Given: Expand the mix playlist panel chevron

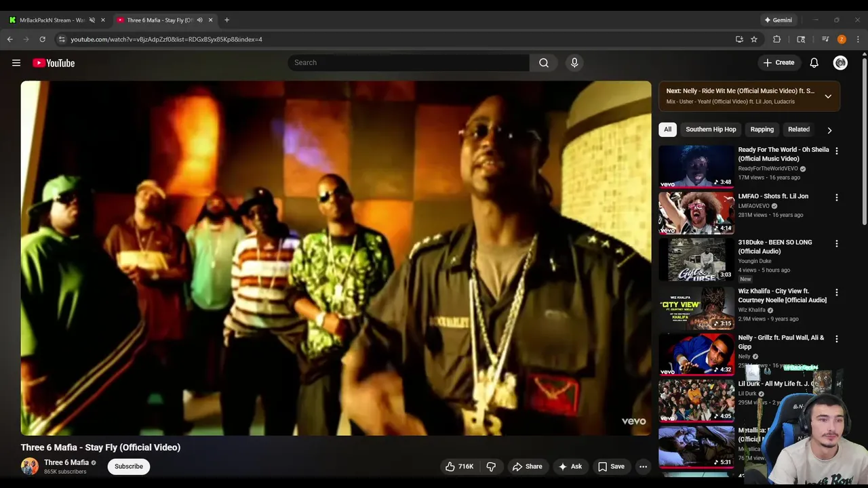Looking at the screenshot, I should (x=828, y=96).
